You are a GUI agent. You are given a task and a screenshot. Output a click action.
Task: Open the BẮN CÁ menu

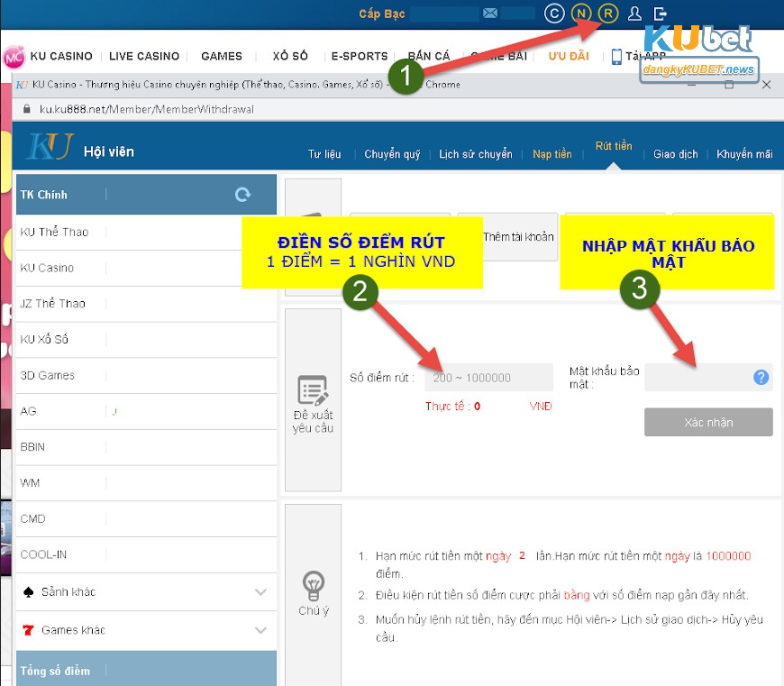(429, 56)
